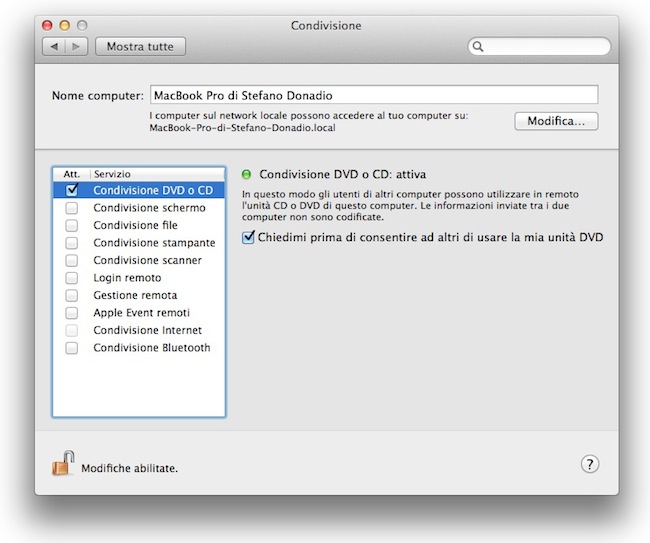Click the Mostra tutte button
Viewport: 650px width, 543px height.
pyautogui.click(x=140, y=46)
